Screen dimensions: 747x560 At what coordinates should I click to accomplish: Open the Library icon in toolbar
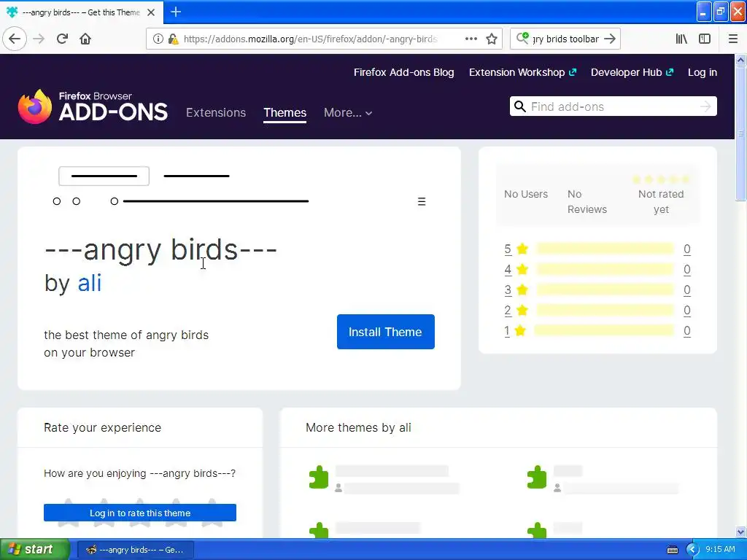tap(681, 39)
